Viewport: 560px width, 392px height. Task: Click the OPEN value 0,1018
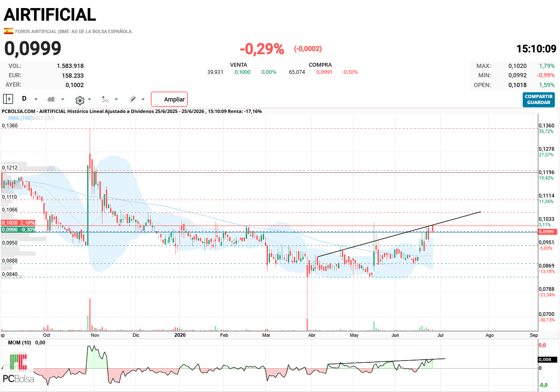517,85
